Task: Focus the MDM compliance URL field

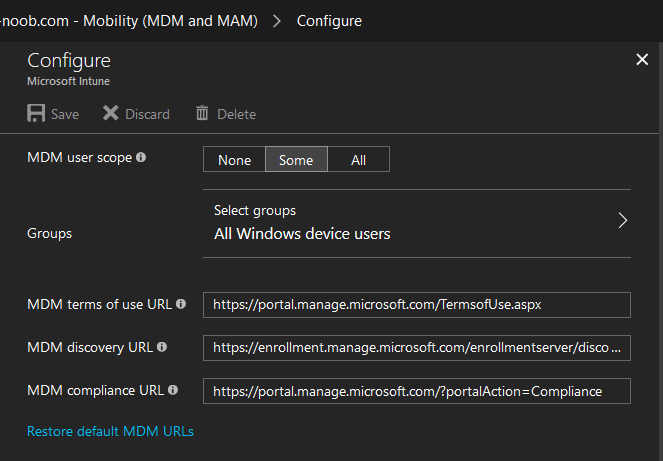Action: 417,391
